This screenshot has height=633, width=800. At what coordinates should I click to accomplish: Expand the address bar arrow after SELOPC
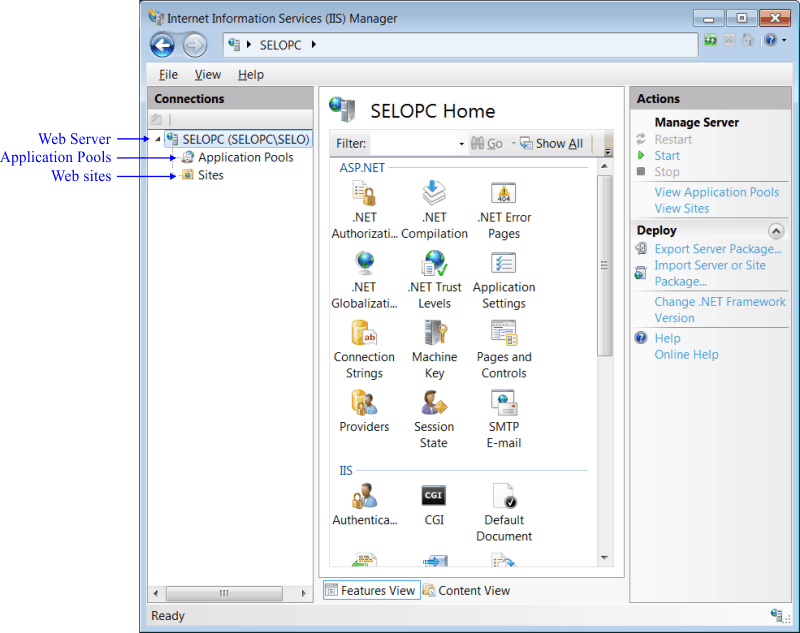click(x=314, y=44)
